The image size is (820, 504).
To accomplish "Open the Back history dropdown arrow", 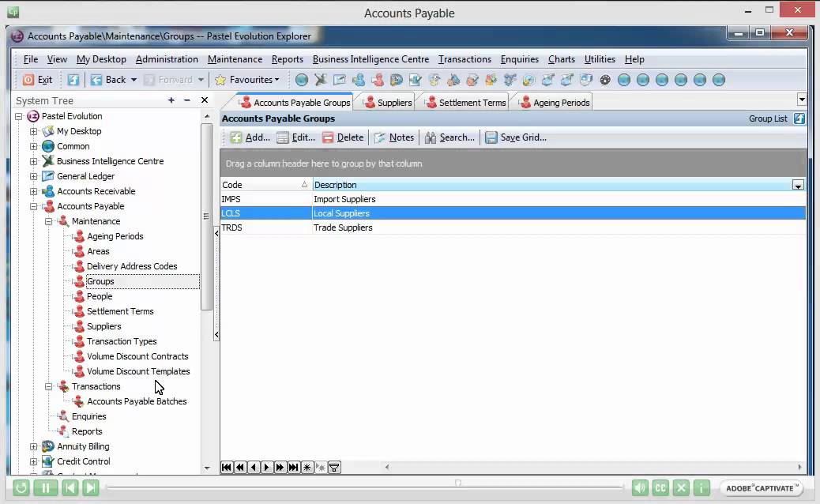I will coord(134,80).
